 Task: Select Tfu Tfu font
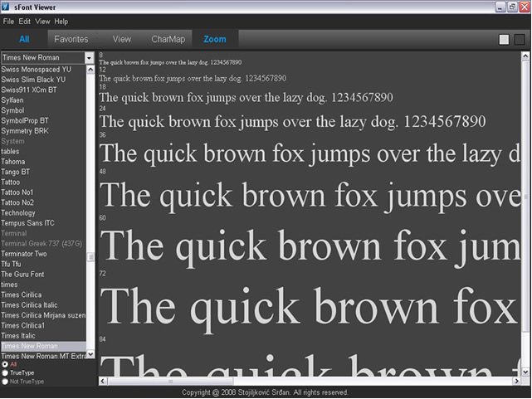[x=43, y=264]
